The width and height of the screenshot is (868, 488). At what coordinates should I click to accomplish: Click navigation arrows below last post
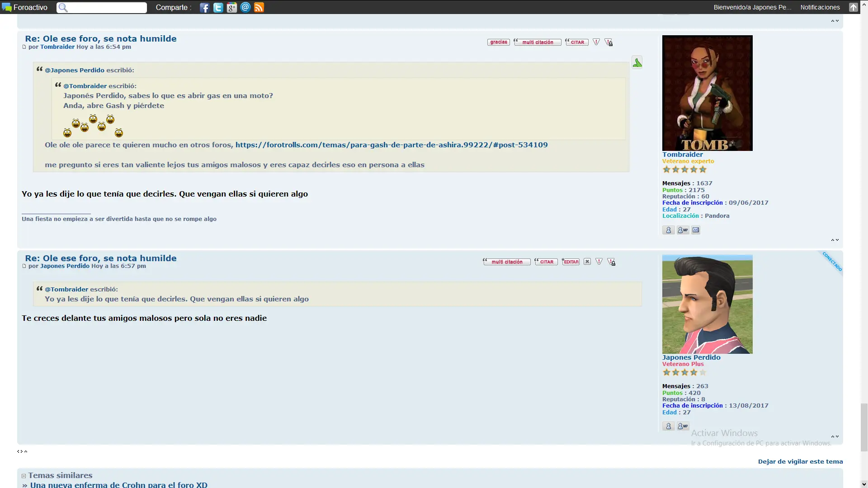point(22,451)
